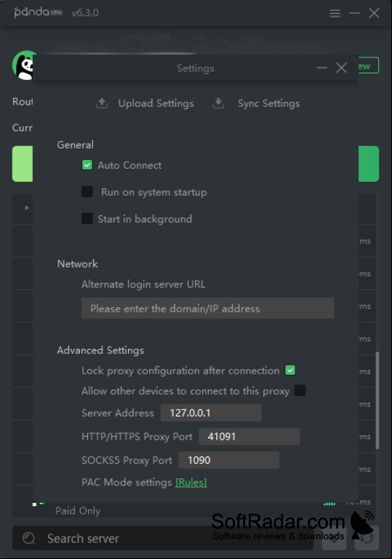Viewport: 392px width, 559px height.
Task: Open the PAC Mode Rules link
Action: click(191, 482)
